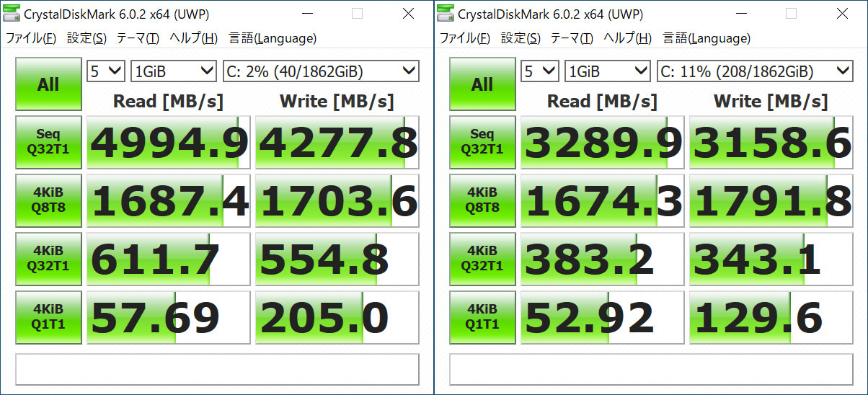Click Read [MB/s] header in left window
Viewport: 868px width, 395px height.
168,101
